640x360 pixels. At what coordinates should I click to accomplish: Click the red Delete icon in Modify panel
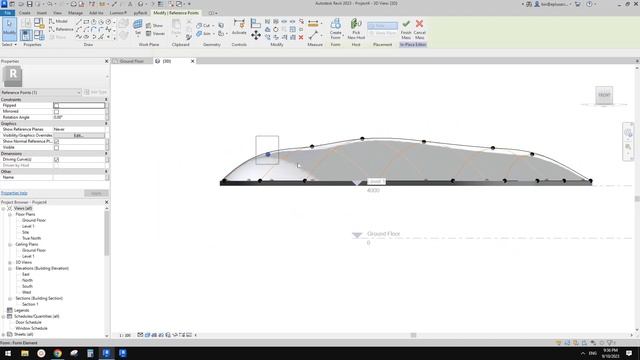tap(301, 37)
